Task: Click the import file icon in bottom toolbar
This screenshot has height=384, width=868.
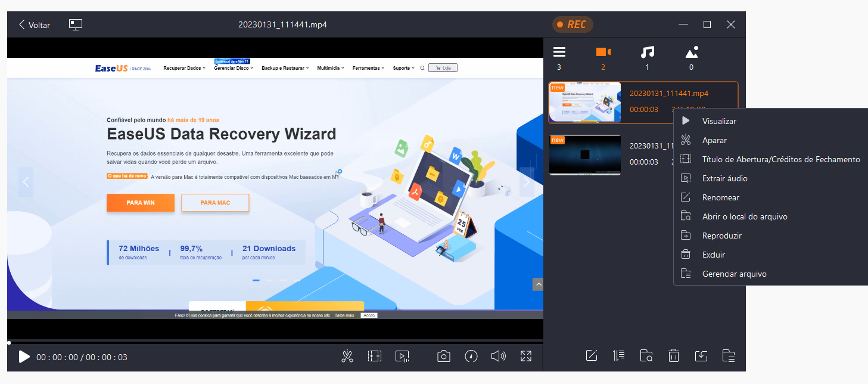Action: click(x=701, y=356)
